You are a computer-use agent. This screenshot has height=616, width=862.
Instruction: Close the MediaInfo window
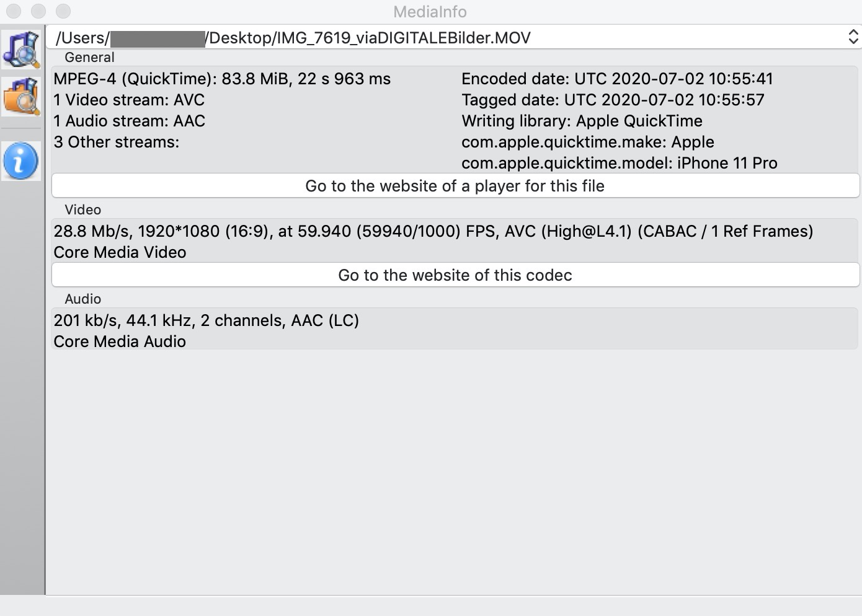[13, 11]
